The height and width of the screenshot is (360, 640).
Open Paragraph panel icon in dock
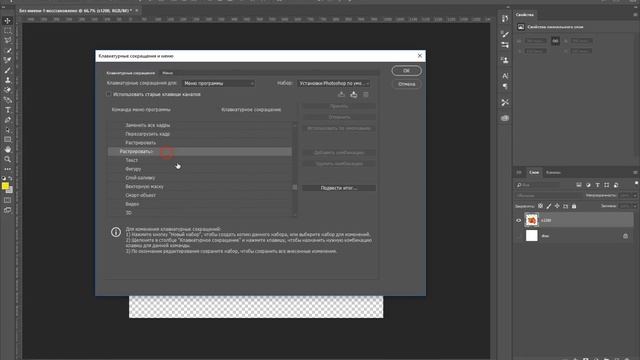[505, 87]
